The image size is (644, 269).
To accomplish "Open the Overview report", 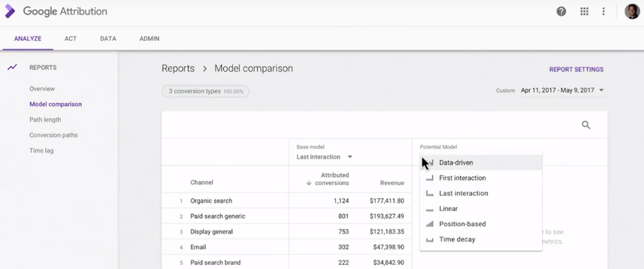I will (42, 89).
